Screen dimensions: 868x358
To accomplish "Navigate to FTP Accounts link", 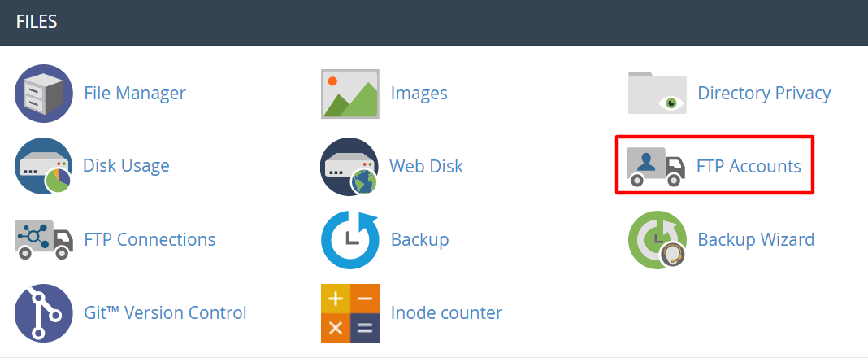I will [x=749, y=167].
